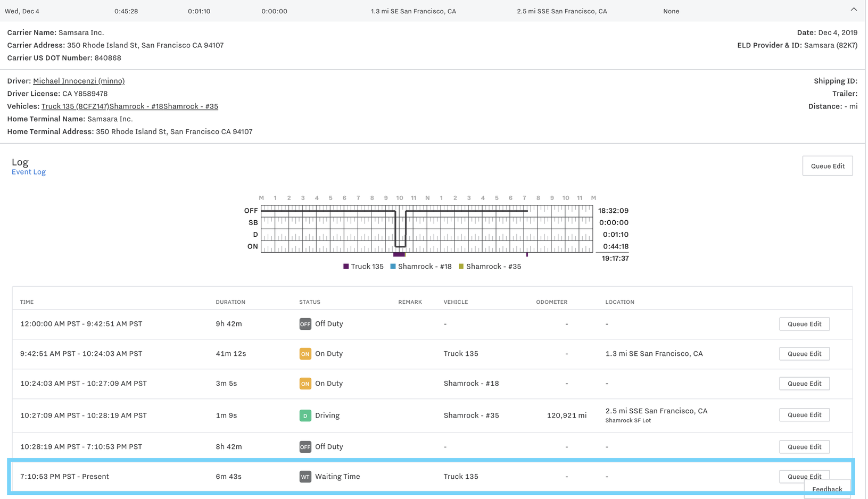Screen dimensions: 868x499
Task: Click the WT Waiting Time status icon
Action: pos(305,477)
